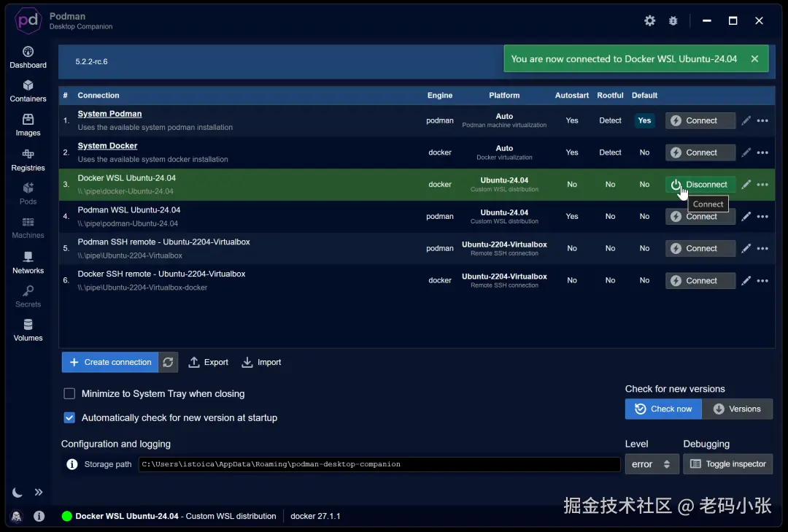The image size is (788, 532).
Task: Toggle dark mode with the moon icon
Action: click(17, 493)
